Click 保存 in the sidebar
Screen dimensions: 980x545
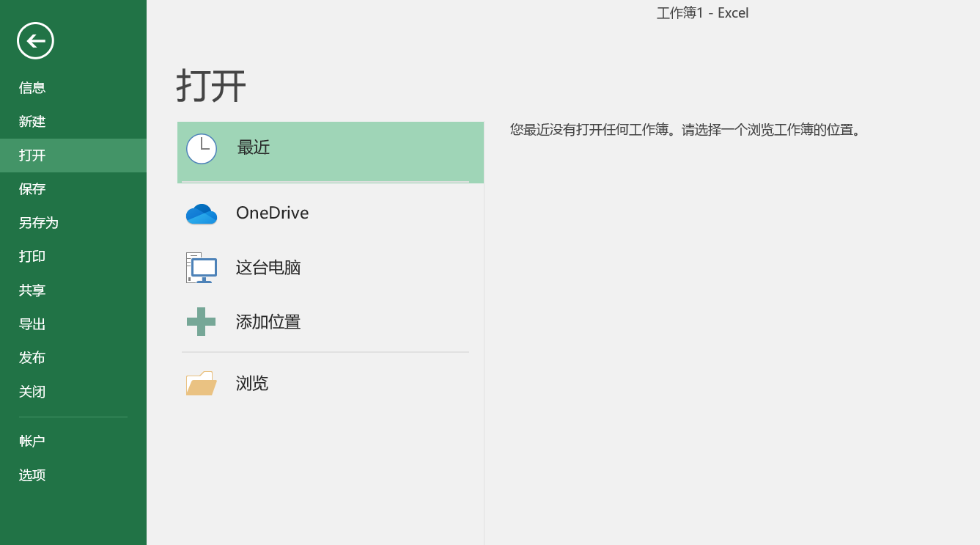coord(32,189)
